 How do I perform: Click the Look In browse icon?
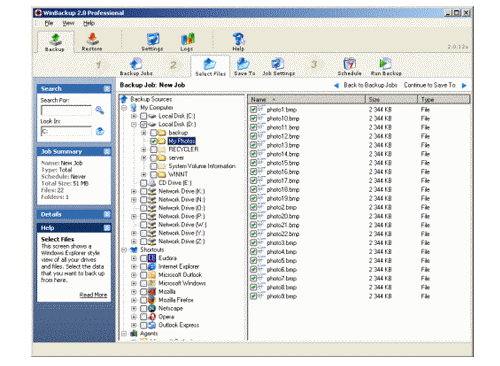point(100,131)
